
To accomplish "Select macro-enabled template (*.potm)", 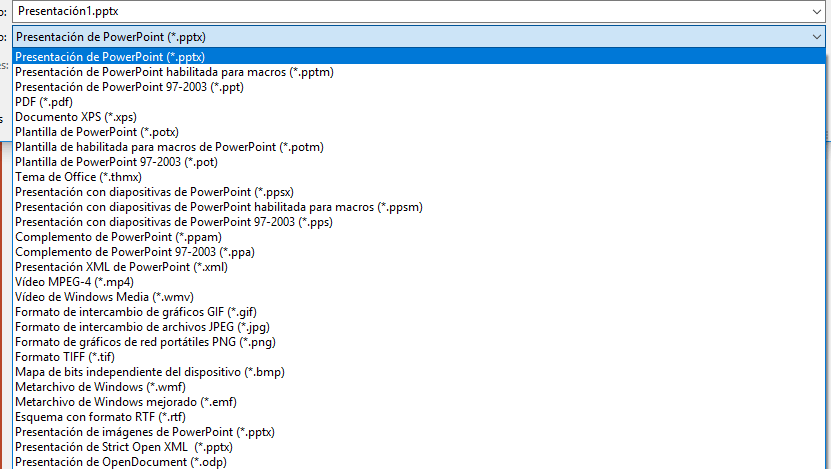I will coord(419,147).
